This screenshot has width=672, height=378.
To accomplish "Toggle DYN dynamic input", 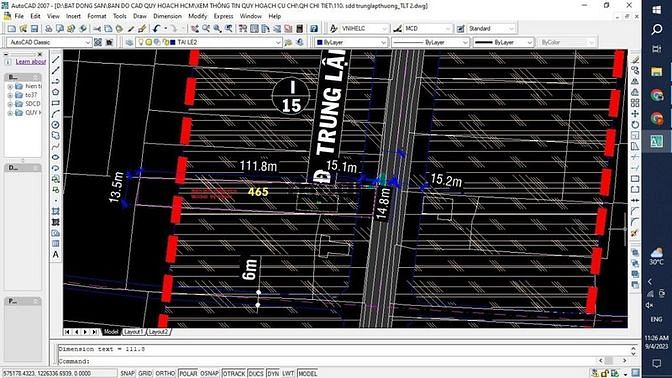I will pyautogui.click(x=273, y=373).
